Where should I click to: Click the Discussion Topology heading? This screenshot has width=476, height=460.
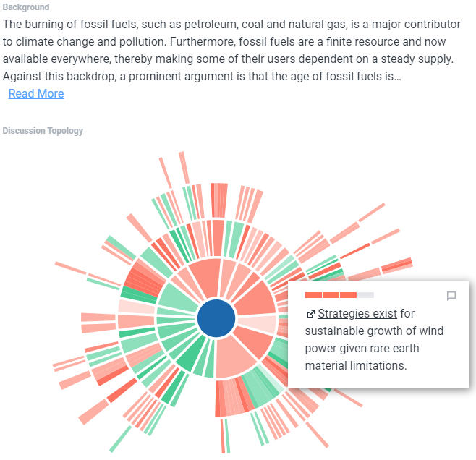click(43, 131)
